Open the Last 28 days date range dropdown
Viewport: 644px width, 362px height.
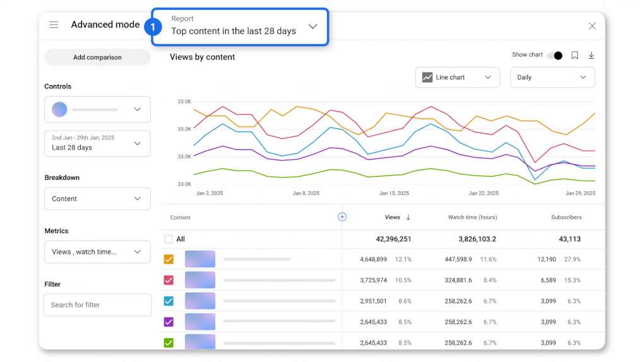pos(97,143)
